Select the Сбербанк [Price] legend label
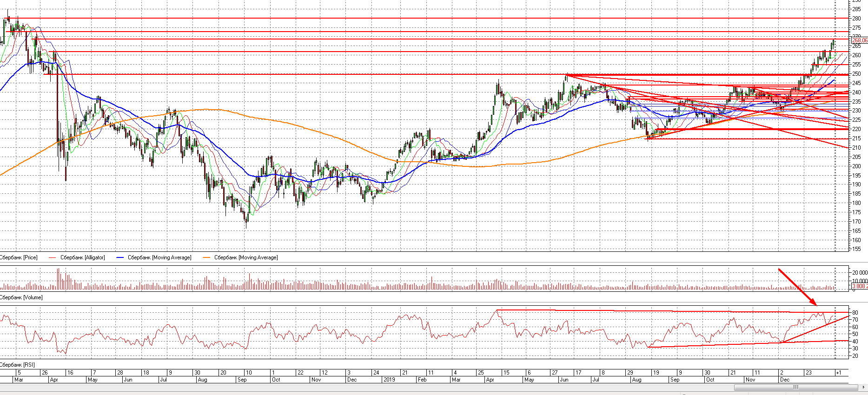 [19, 257]
